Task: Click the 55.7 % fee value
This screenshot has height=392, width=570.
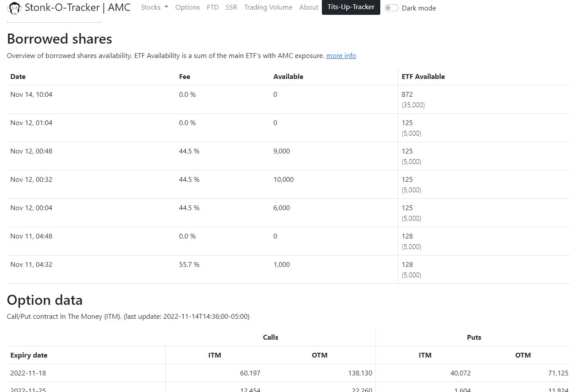Action: (189, 265)
